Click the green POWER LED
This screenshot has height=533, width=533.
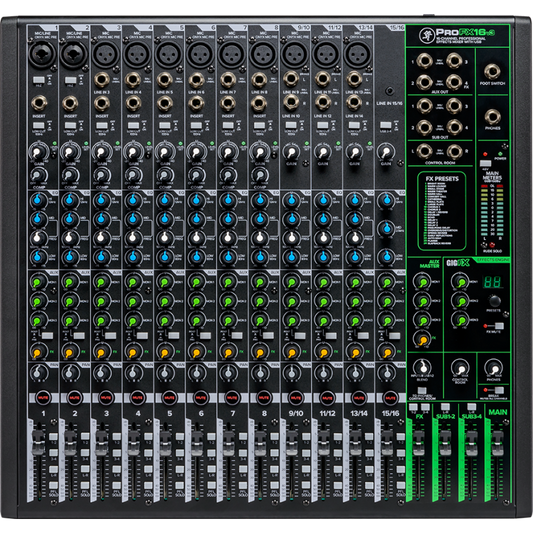tap(500, 154)
